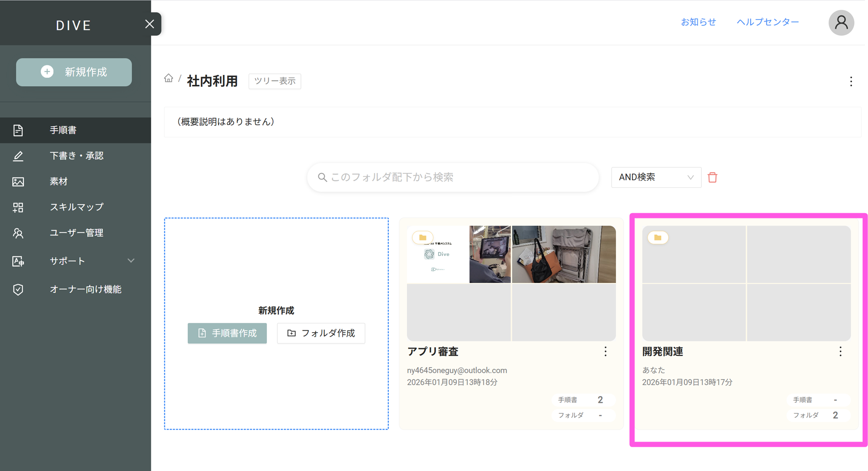Click the home breadcrumb icon
868x471 pixels.
(168, 78)
